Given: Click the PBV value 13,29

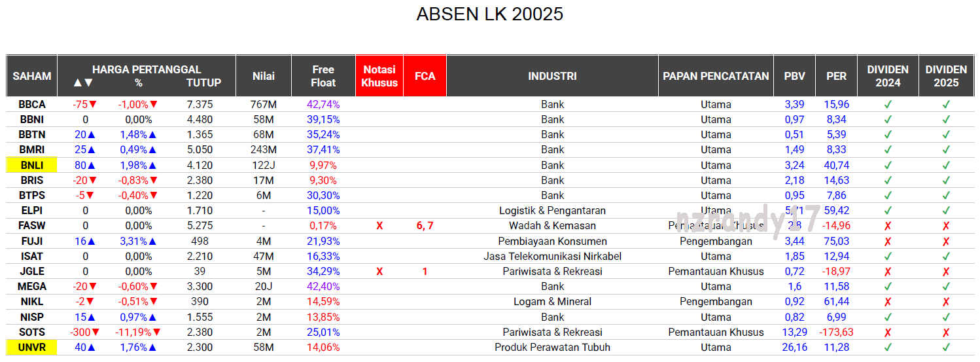Looking at the screenshot, I should pos(794,333).
